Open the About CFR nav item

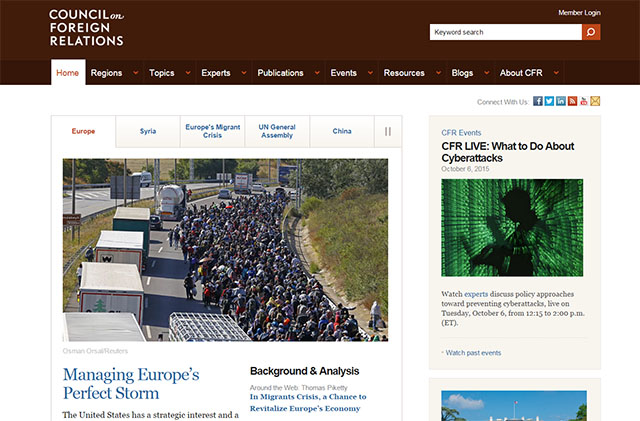[x=521, y=73]
